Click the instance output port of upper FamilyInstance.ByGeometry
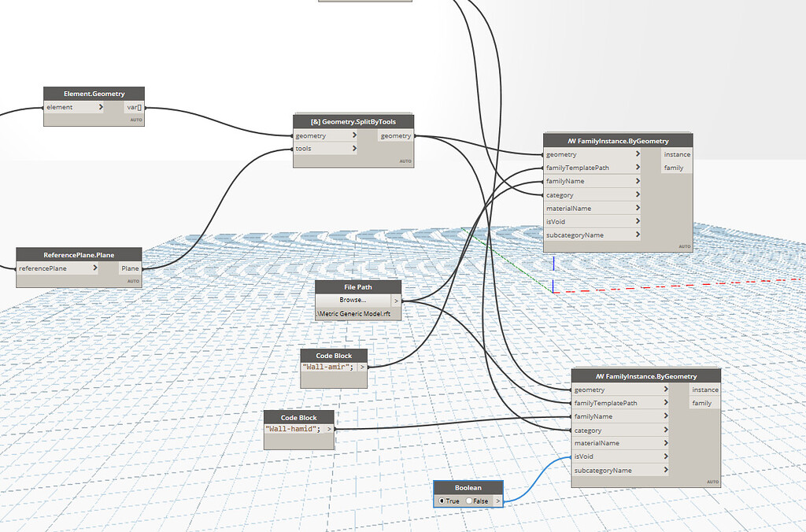 [x=677, y=154]
